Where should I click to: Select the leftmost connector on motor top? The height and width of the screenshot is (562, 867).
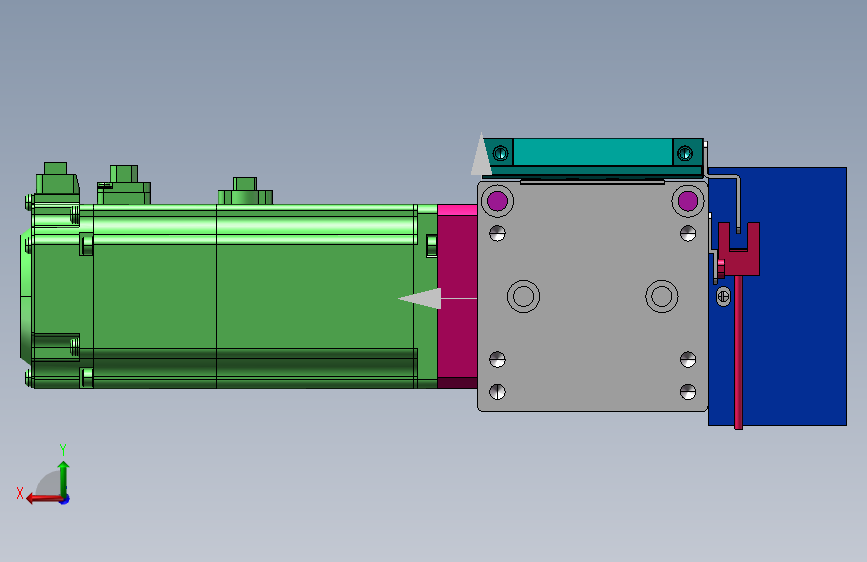[57, 180]
